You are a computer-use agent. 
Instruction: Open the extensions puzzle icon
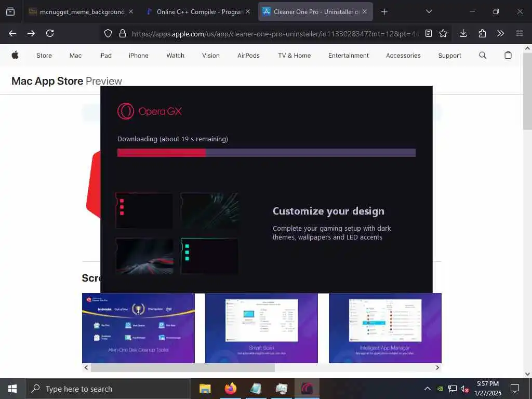coord(482,33)
